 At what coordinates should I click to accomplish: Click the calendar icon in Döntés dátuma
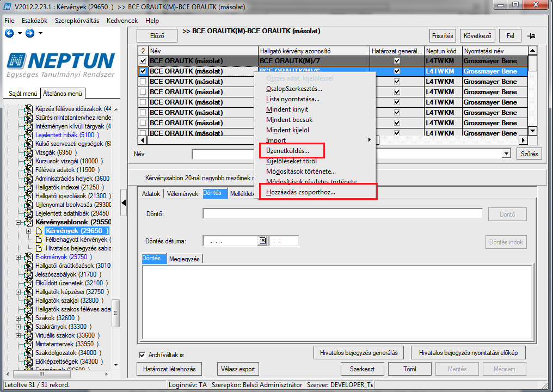tap(262, 241)
